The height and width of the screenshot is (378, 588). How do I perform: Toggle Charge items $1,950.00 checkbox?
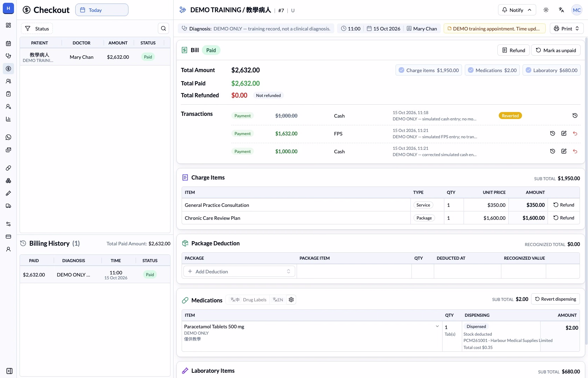401,70
